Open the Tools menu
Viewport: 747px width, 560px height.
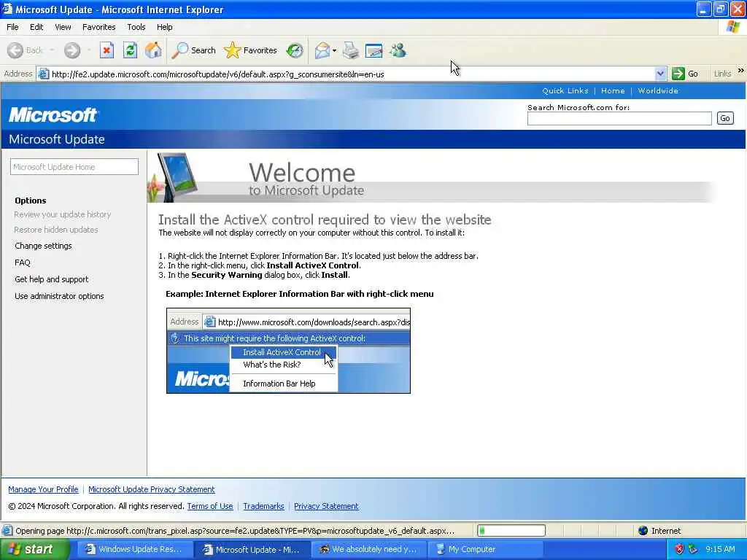[136, 27]
